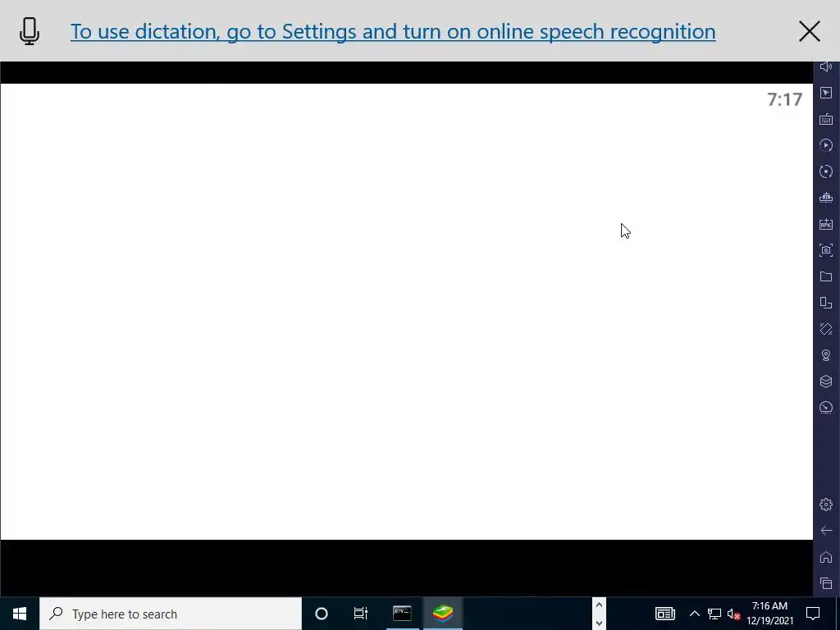This screenshot has width=840, height=630.
Task: Open the Windows Start menu
Action: click(x=20, y=614)
